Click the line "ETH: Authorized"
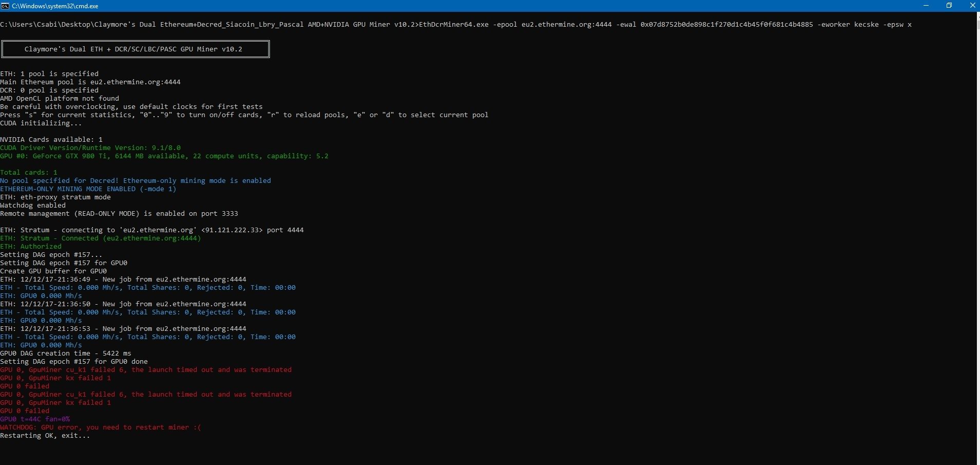The image size is (980, 465). click(x=31, y=247)
